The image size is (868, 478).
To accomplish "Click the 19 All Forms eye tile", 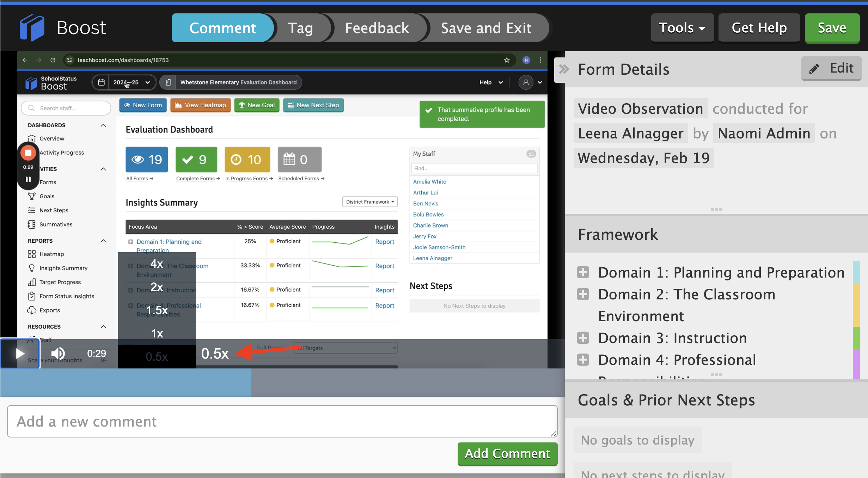I will [x=147, y=160].
